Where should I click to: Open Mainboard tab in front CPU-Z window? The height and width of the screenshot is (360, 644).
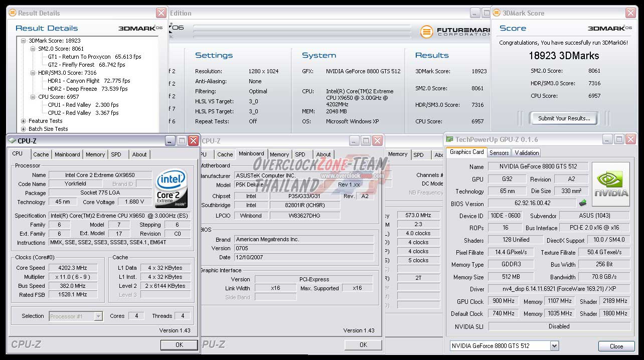pos(67,154)
